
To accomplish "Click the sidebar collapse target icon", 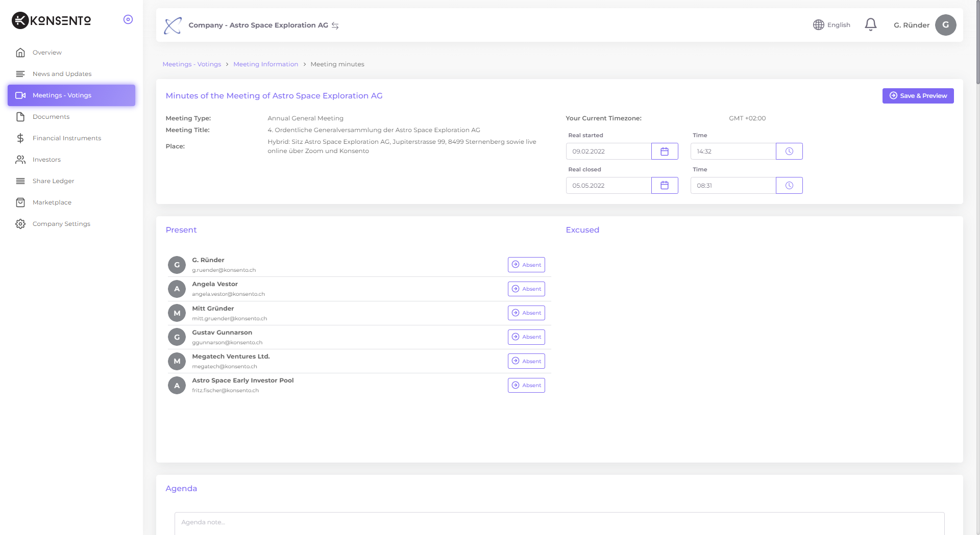I will 128,19.
